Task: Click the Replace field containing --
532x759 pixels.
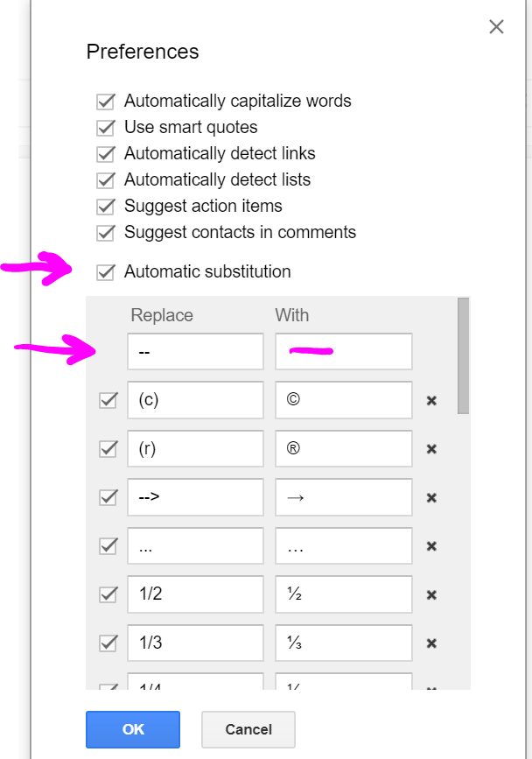Action: click(195, 351)
